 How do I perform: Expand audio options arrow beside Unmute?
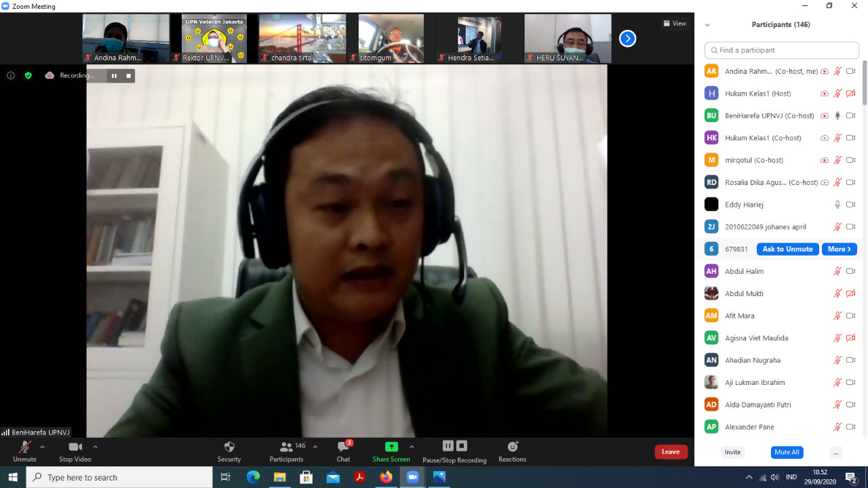(x=42, y=447)
